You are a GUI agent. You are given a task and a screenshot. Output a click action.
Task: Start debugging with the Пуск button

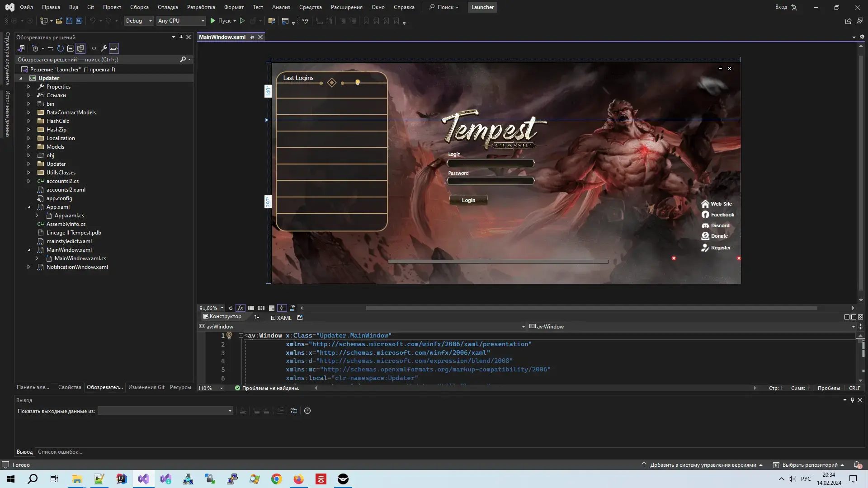point(220,21)
